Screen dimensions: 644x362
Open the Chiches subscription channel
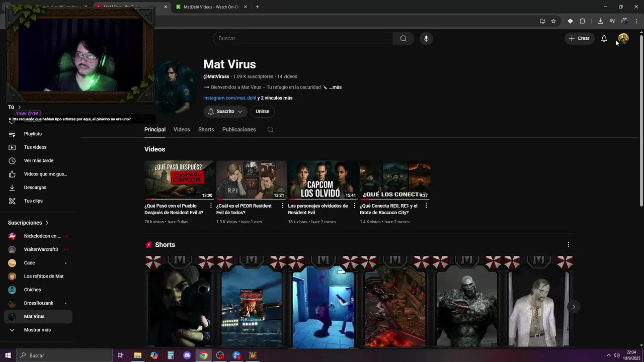38,290
